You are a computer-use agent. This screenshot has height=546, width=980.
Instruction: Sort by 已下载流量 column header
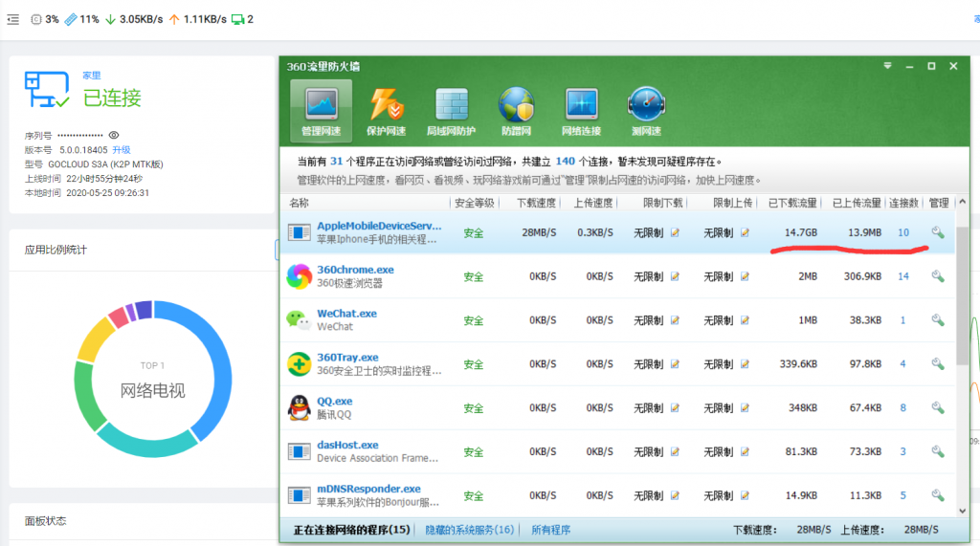point(792,203)
